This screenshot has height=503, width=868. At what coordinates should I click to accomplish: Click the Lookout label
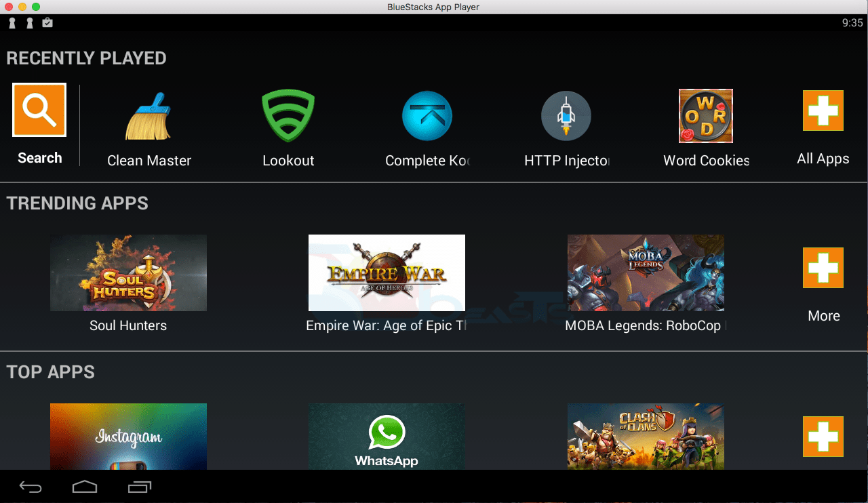pos(288,161)
